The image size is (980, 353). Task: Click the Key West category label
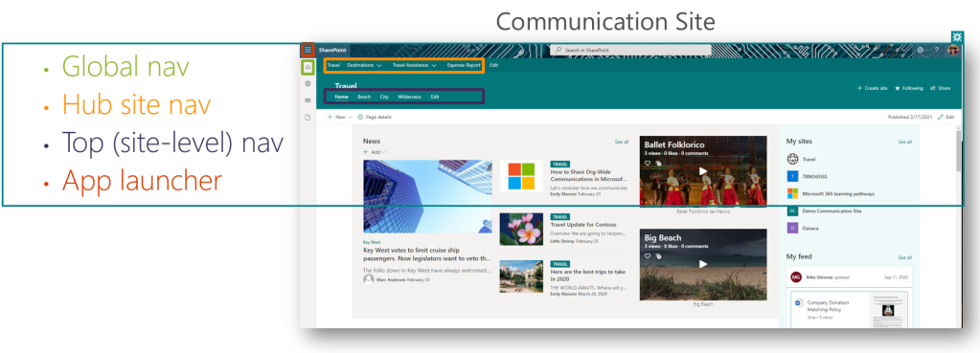pyautogui.click(x=372, y=242)
